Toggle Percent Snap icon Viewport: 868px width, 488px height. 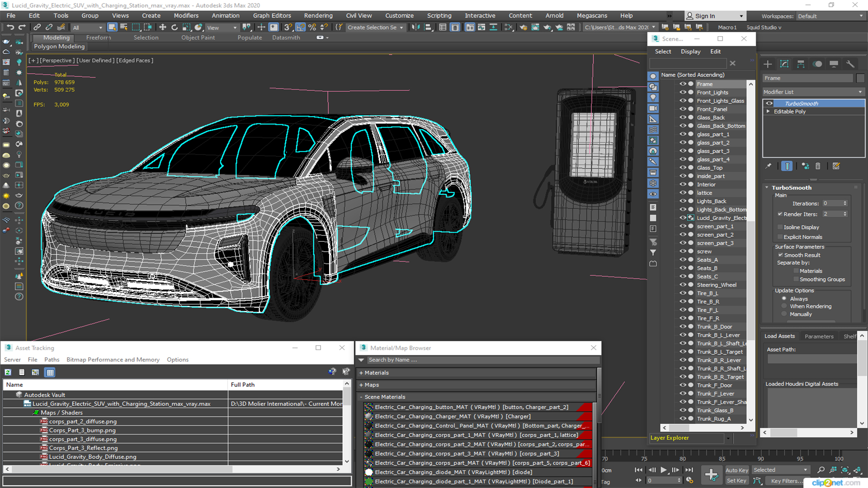[x=312, y=27]
